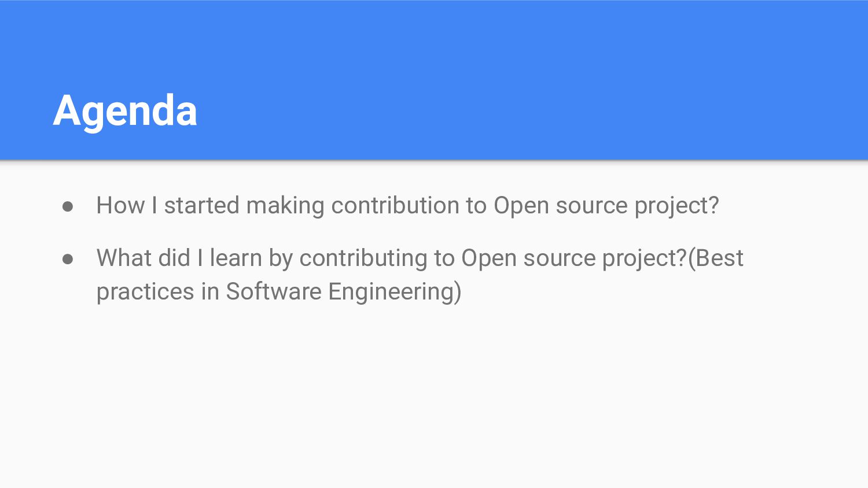868x488 pixels.
Task: Click "source" in the second bullet line
Action: tap(560, 258)
